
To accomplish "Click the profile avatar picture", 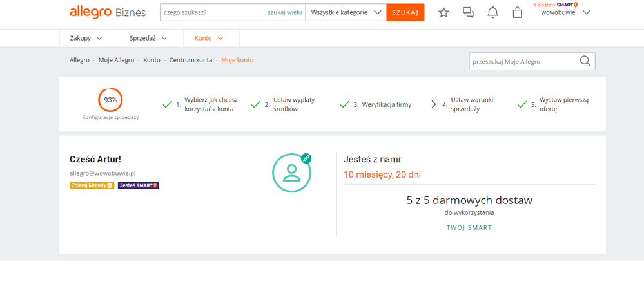I will click(291, 173).
